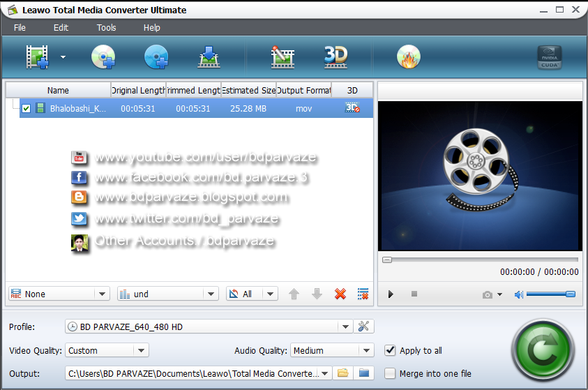The width and height of the screenshot is (588, 390).
Task: Click the Original Length column header
Action: click(x=138, y=91)
